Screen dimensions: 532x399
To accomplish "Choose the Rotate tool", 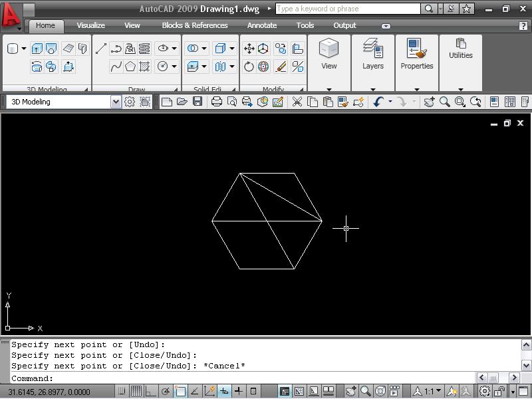I will [249, 66].
